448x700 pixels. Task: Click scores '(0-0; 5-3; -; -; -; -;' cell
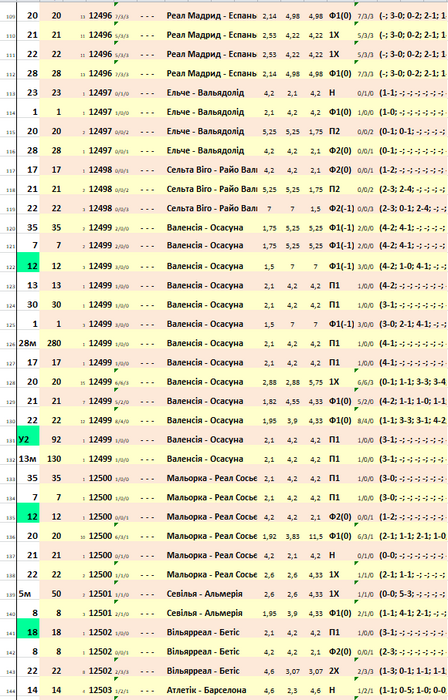412,594
